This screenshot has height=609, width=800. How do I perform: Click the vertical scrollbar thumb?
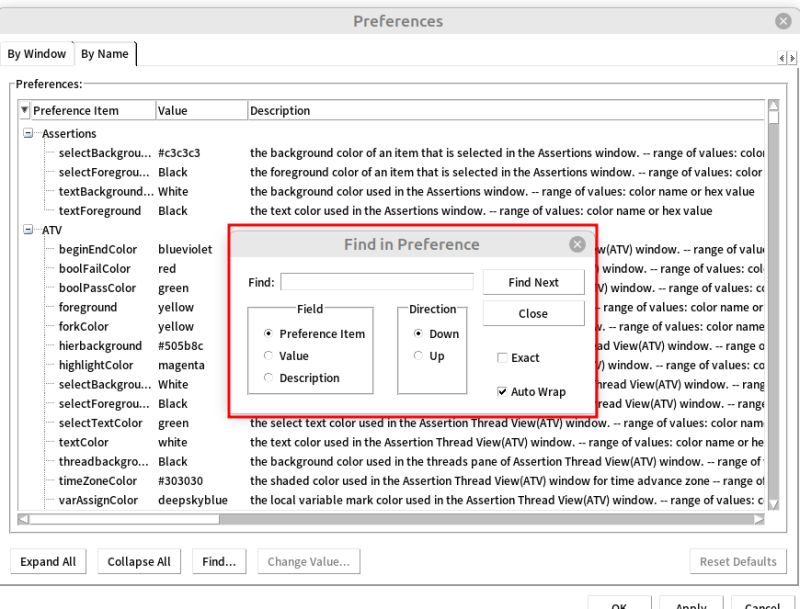coord(773,117)
